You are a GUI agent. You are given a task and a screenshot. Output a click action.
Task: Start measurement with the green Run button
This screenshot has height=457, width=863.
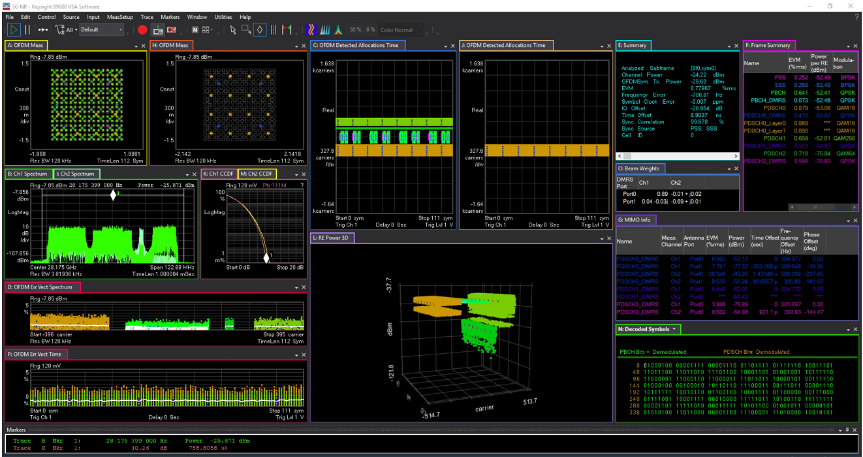tap(14, 30)
